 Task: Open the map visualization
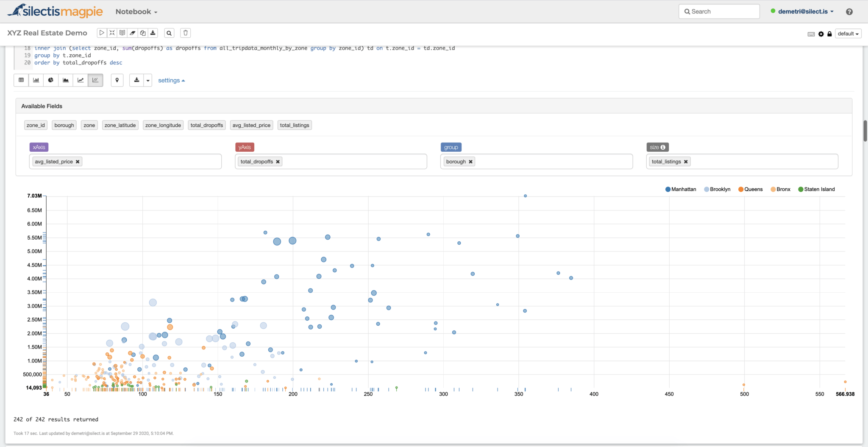(x=117, y=80)
